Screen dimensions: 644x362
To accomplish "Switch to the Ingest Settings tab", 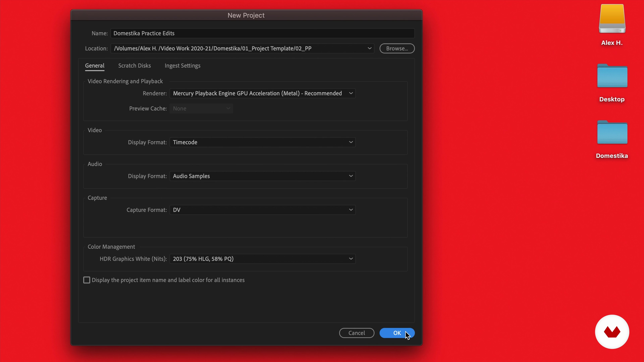I will point(182,66).
